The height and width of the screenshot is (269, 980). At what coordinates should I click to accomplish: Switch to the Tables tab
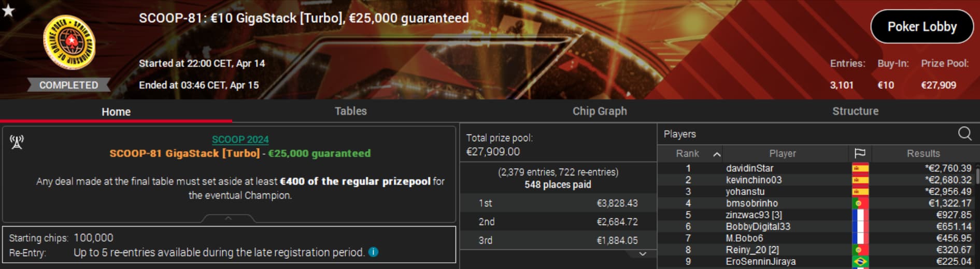[350, 111]
